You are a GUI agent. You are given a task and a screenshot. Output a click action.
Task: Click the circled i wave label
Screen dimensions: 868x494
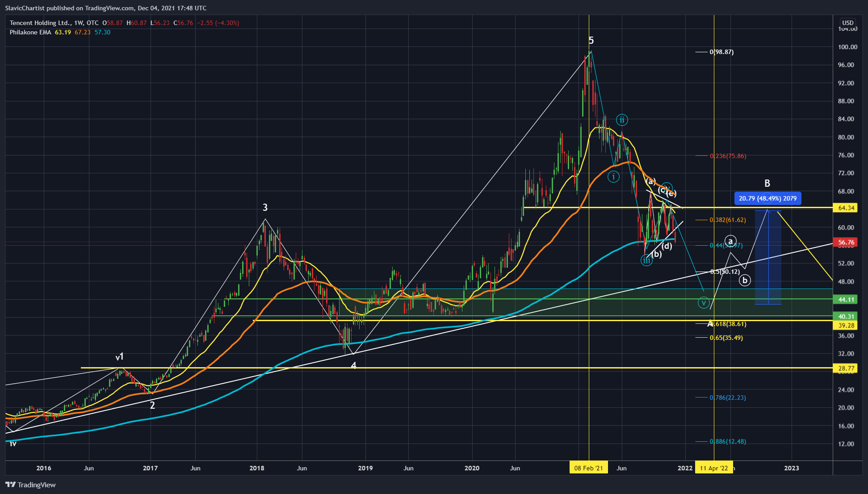(x=613, y=177)
